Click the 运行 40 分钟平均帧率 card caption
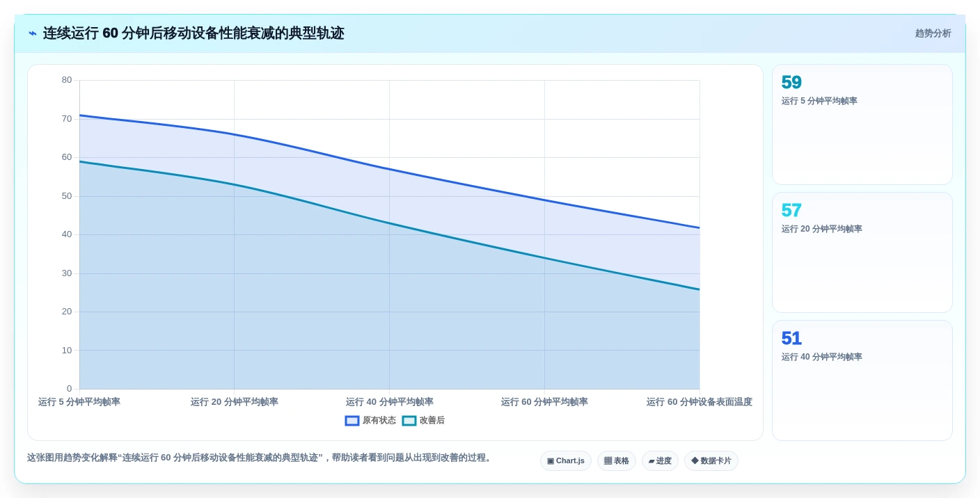The width and height of the screenshot is (980, 498). click(822, 357)
